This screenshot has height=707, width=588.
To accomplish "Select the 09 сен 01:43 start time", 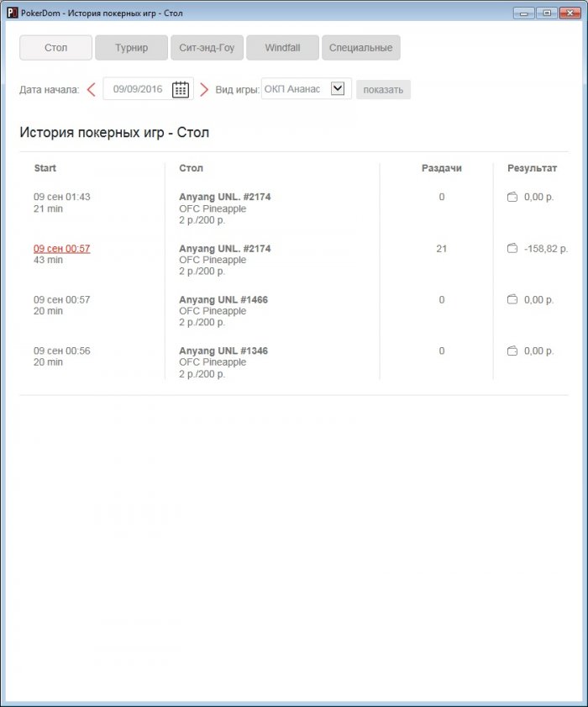I will click(61, 197).
